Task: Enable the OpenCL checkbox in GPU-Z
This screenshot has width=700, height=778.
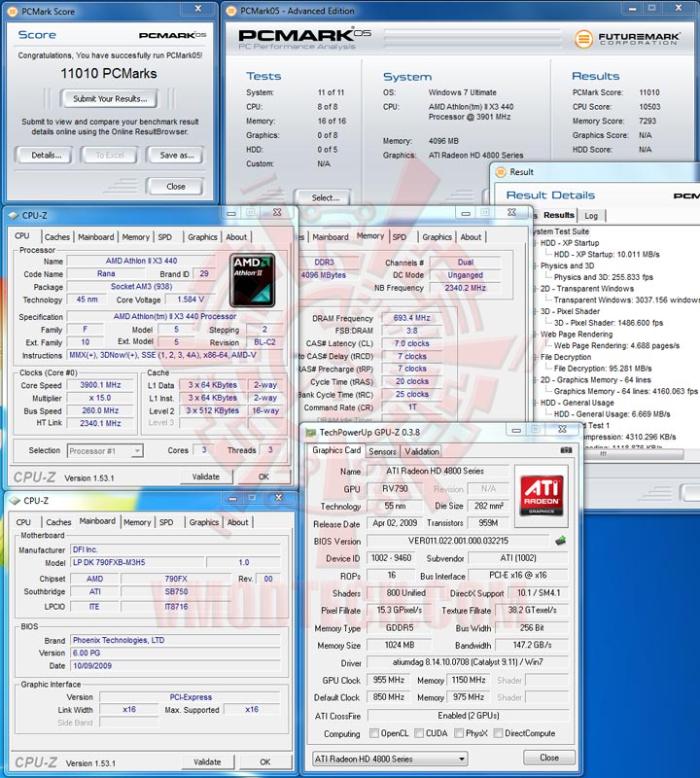Action: [x=374, y=733]
